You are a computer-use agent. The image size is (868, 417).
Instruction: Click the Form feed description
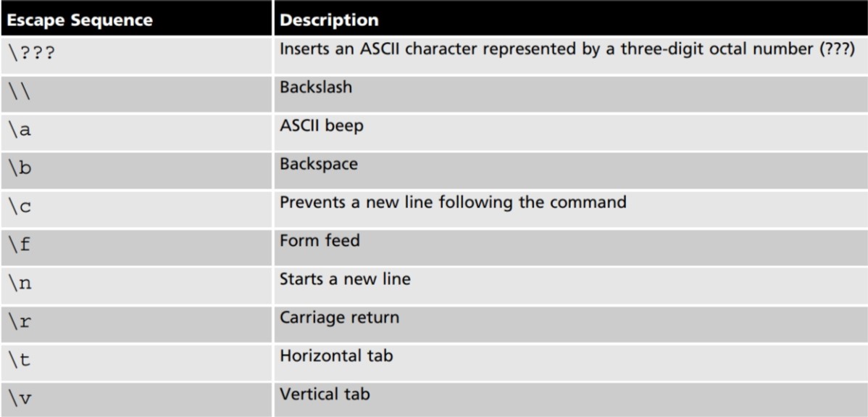point(320,240)
